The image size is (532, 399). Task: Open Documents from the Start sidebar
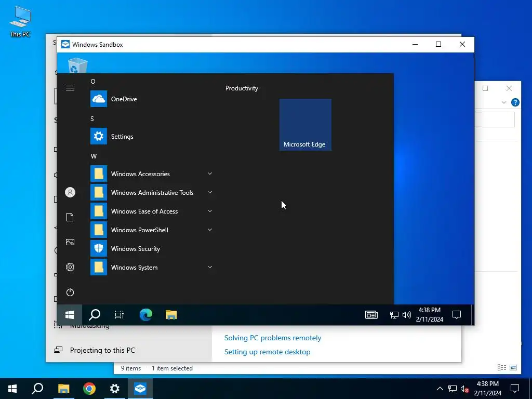coord(70,217)
